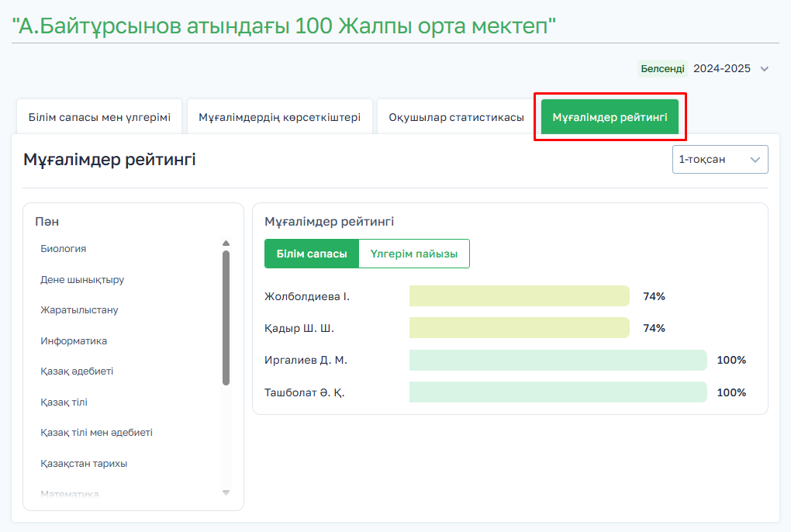791x532 pixels.
Task: Click the Жаратылыстану subject entry
Action: 79,310
